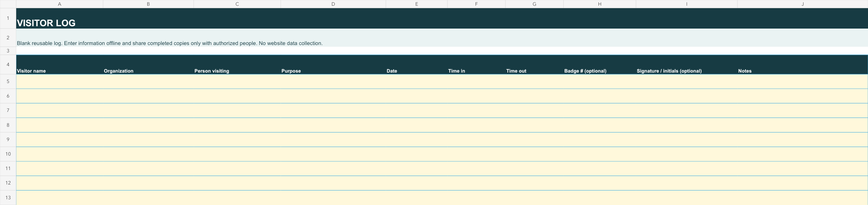Select row 6 header
This screenshot has height=205, width=868.
8,96
